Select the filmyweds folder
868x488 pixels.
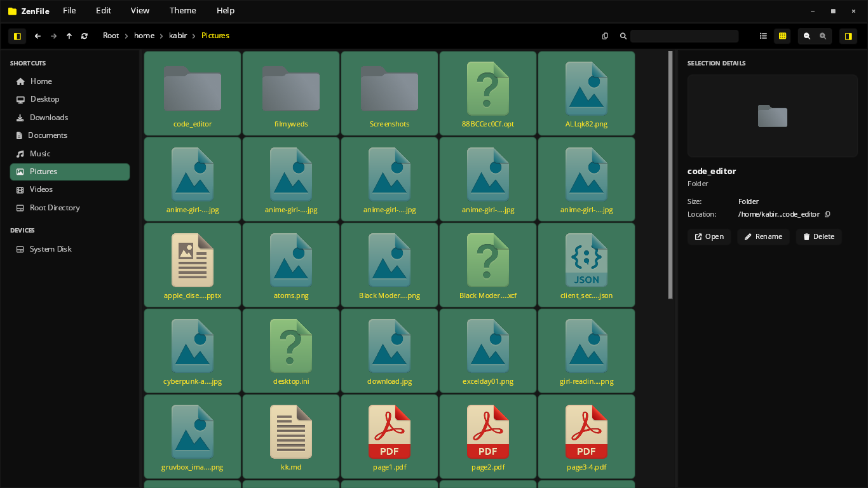pos(291,93)
